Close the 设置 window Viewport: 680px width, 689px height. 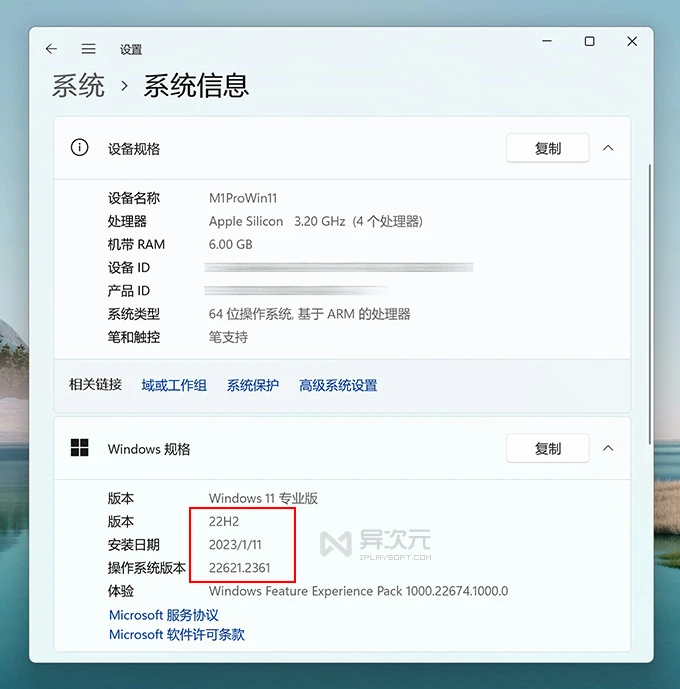tap(632, 41)
